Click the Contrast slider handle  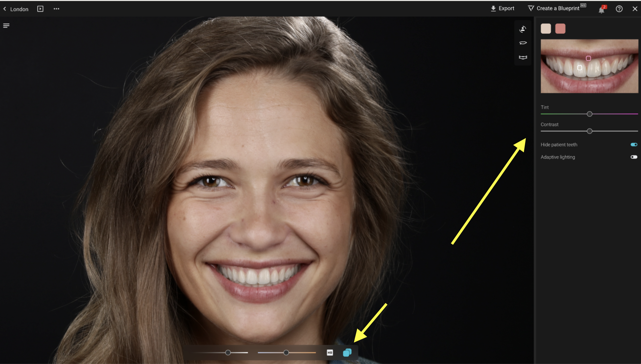590,131
